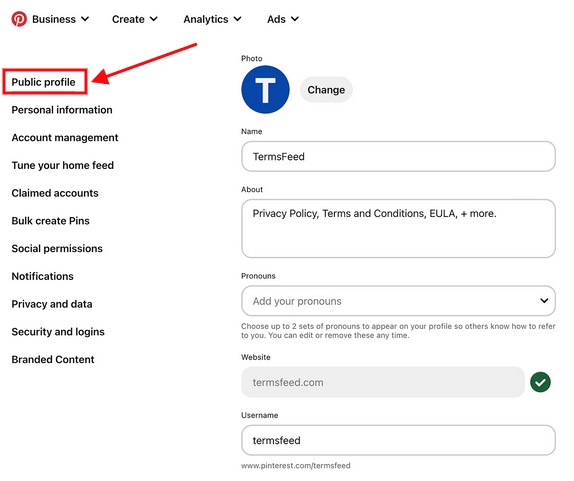Click the pronouns help text paragraph
Image resolution: width=574 pixels, height=481 pixels.
coord(398,331)
